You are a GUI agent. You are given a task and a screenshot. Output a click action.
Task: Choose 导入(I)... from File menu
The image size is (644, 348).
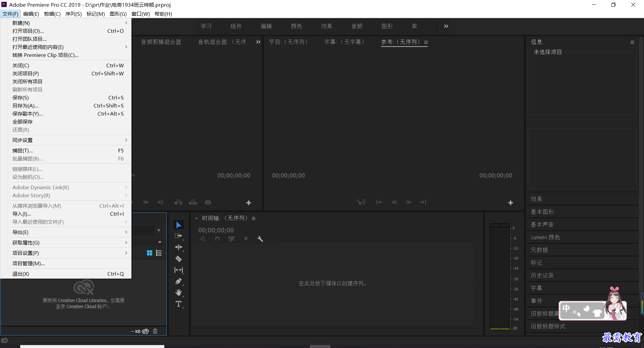(x=66, y=214)
